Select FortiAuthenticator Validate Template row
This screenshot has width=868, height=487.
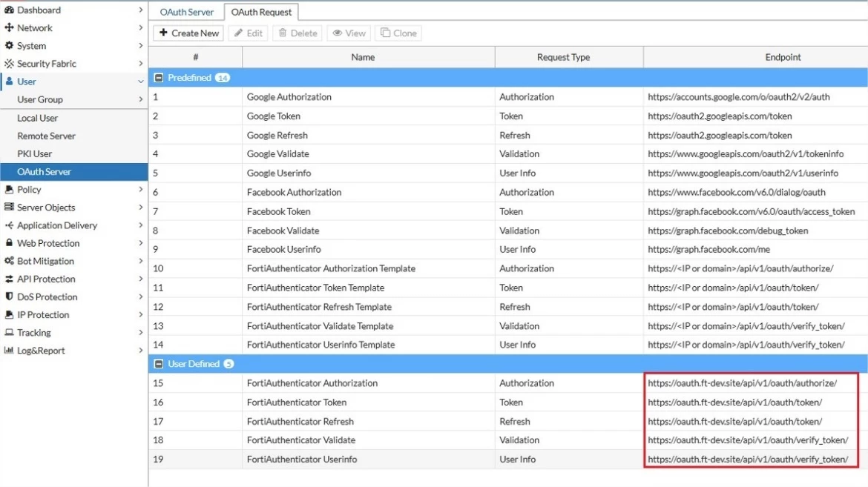pos(508,326)
